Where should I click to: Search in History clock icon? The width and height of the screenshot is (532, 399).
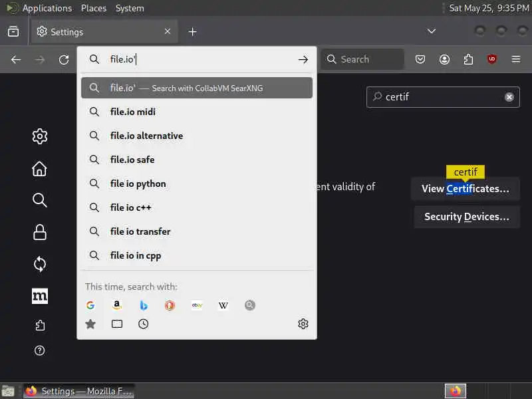point(143,324)
